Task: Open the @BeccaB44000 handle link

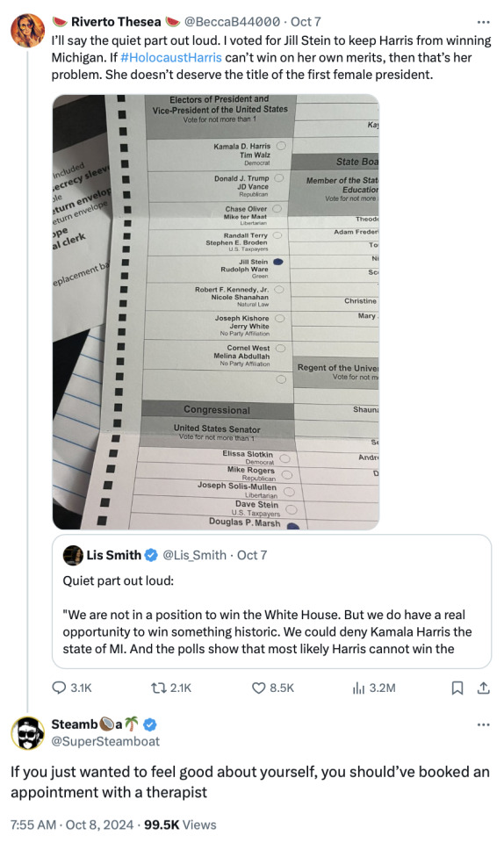Action: point(232,22)
